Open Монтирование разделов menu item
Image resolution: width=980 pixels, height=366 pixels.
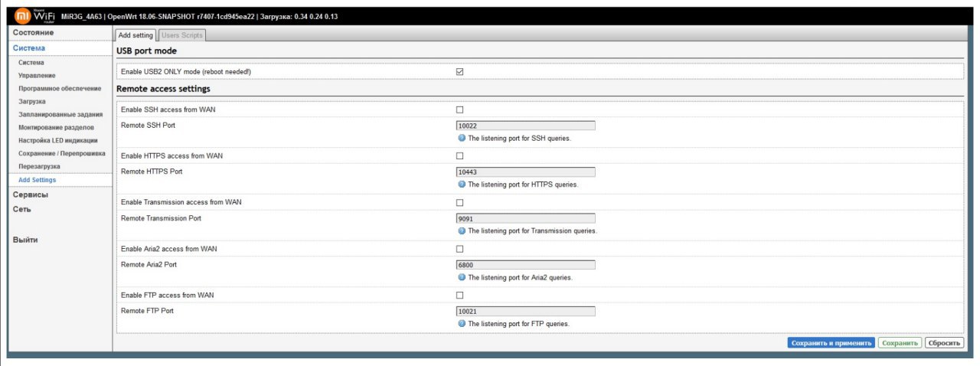pyautogui.click(x=57, y=127)
